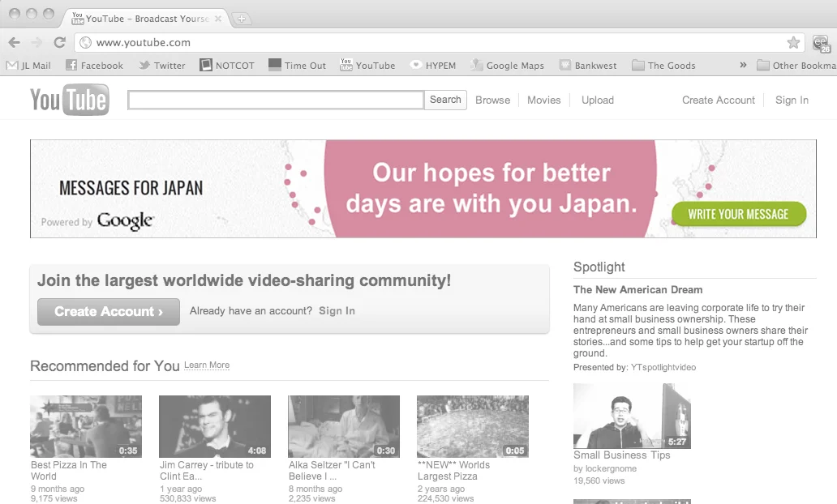Click the Alka Seltzer "I Can't Believe" title
The height and width of the screenshot is (504, 837).
(x=332, y=471)
